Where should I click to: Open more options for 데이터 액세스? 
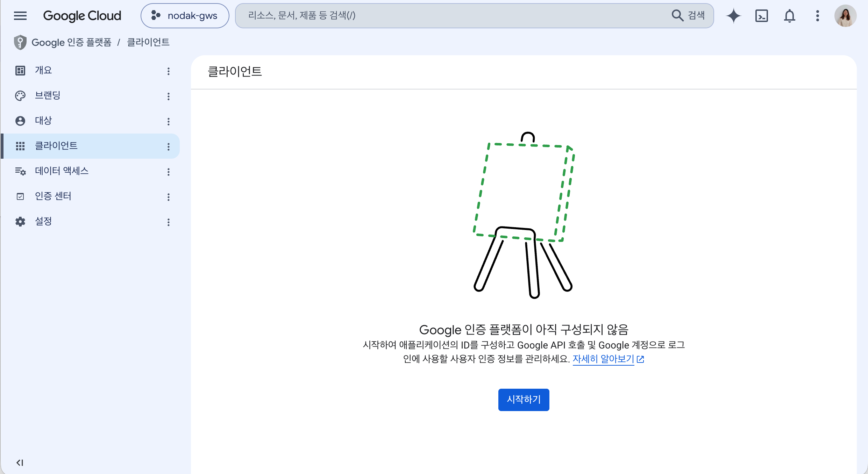(169, 172)
